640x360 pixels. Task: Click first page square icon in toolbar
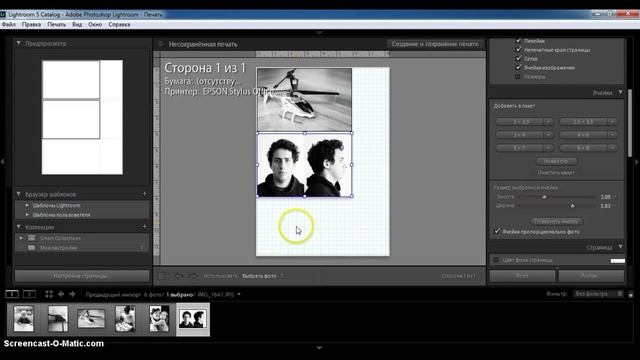point(162,276)
